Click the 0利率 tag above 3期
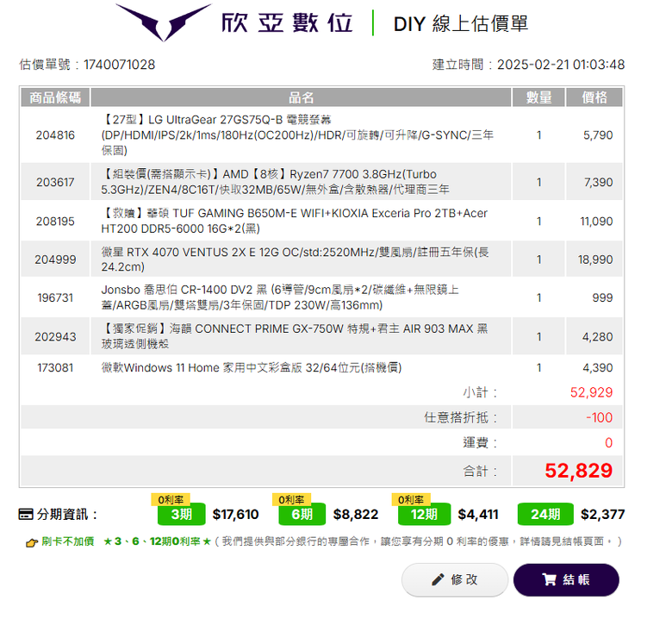The width and height of the screenshot is (672, 619). tap(171, 500)
